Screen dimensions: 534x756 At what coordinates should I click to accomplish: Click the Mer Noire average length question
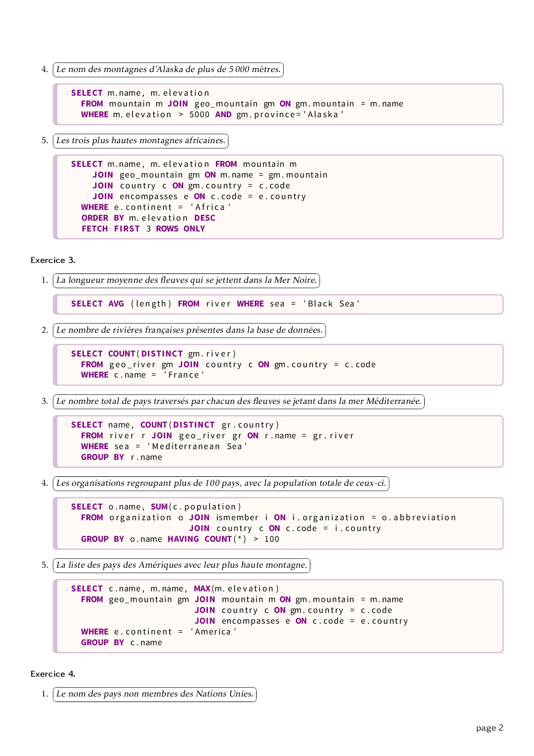pos(186,280)
